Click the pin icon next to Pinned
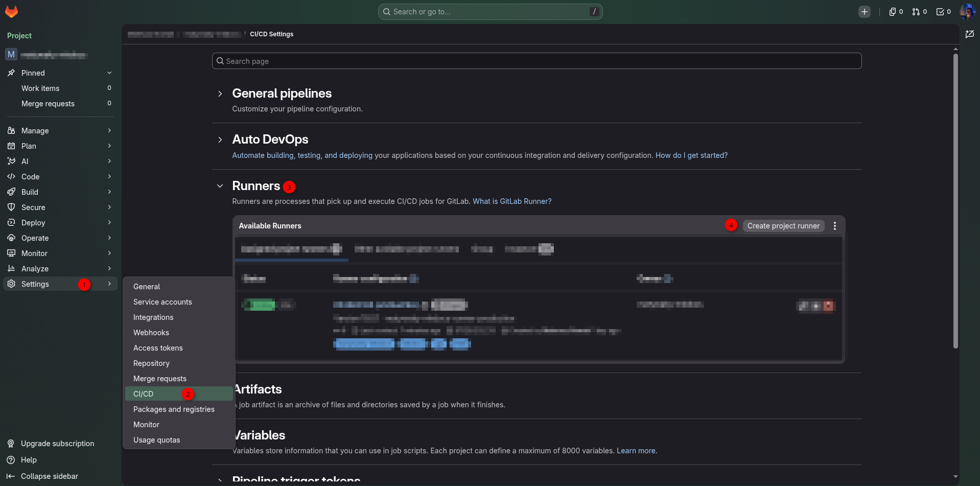The height and width of the screenshot is (486, 980). tap(11, 73)
